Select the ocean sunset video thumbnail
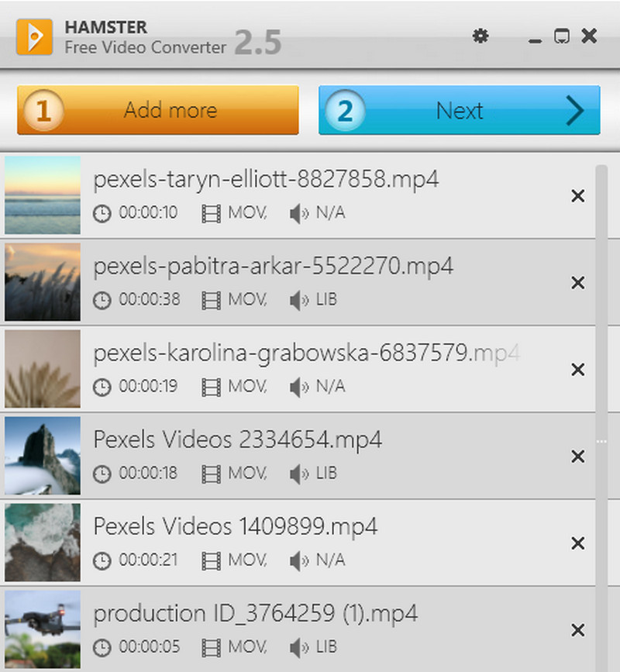The height and width of the screenshot is (672, 620). (x=43, y=195)
